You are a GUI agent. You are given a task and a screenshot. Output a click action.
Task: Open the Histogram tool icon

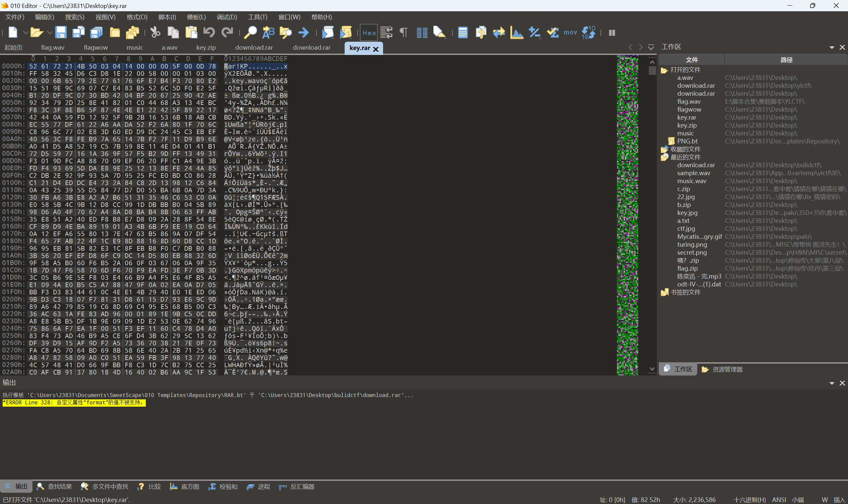pos(517,32)
